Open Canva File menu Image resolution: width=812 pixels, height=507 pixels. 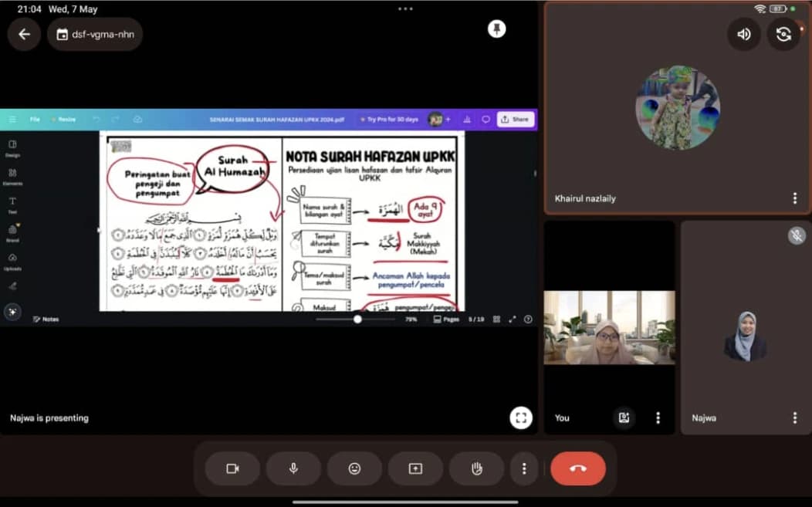pos(35,120)
